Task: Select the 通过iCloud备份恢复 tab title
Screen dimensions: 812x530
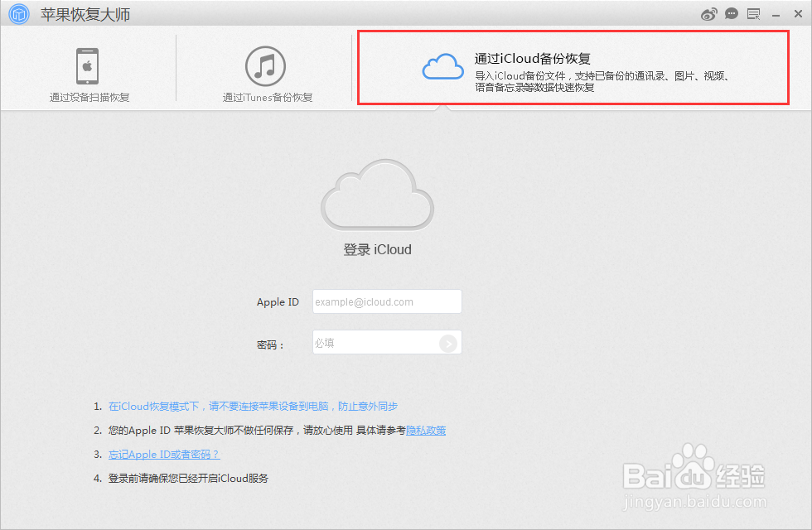Action: coord(532,59)
